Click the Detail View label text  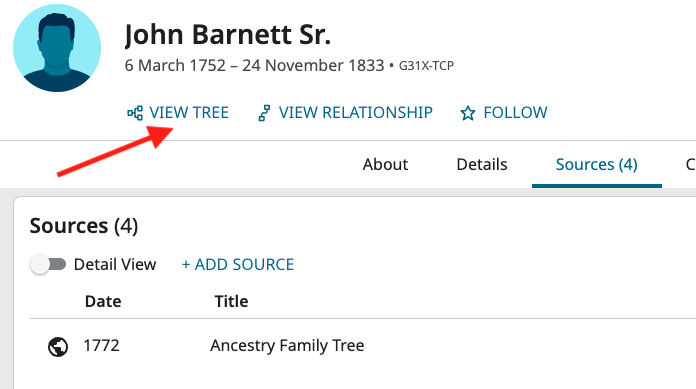(x=115, y=264)
